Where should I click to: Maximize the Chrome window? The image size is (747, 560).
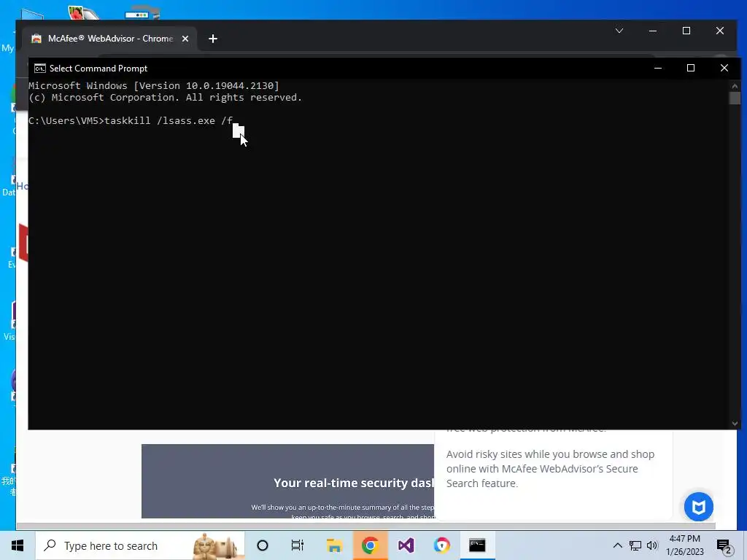(686, 31)
